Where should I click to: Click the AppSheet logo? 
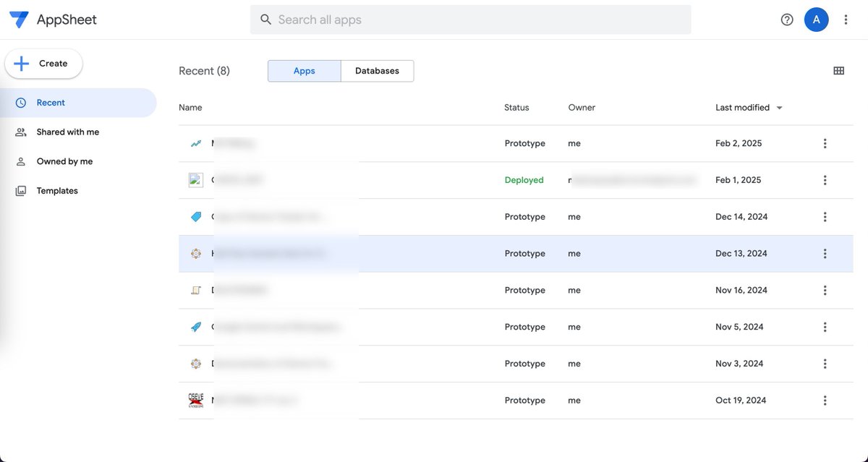53,20
